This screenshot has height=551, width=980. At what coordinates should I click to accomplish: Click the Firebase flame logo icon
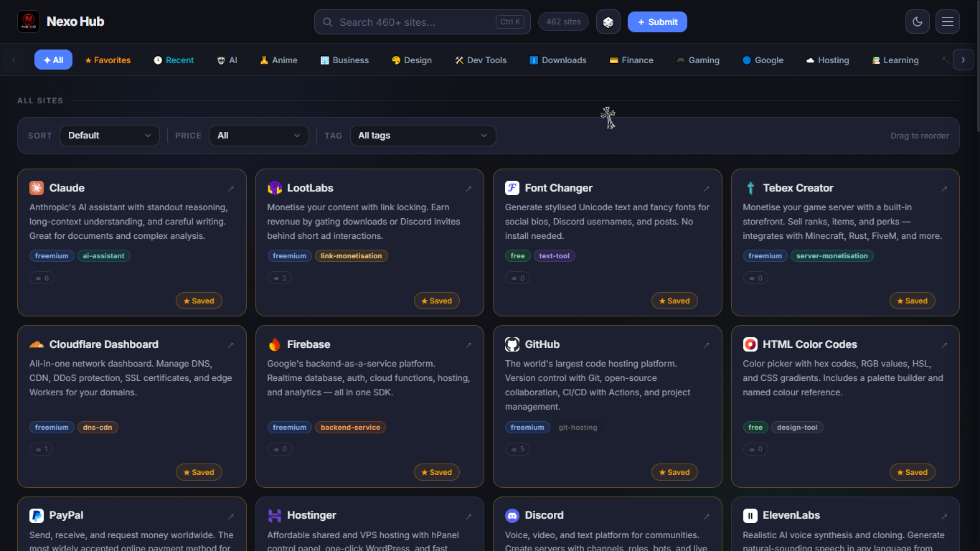(x=275, y=344)
